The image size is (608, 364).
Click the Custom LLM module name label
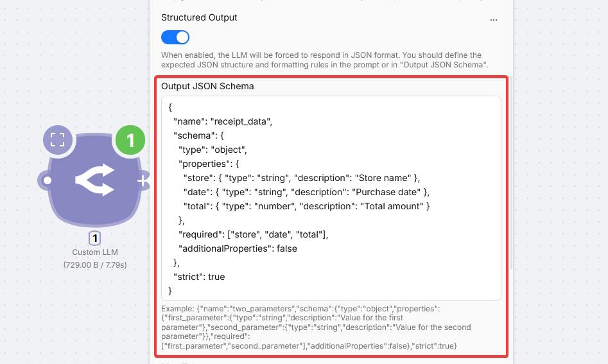[95, 252]
